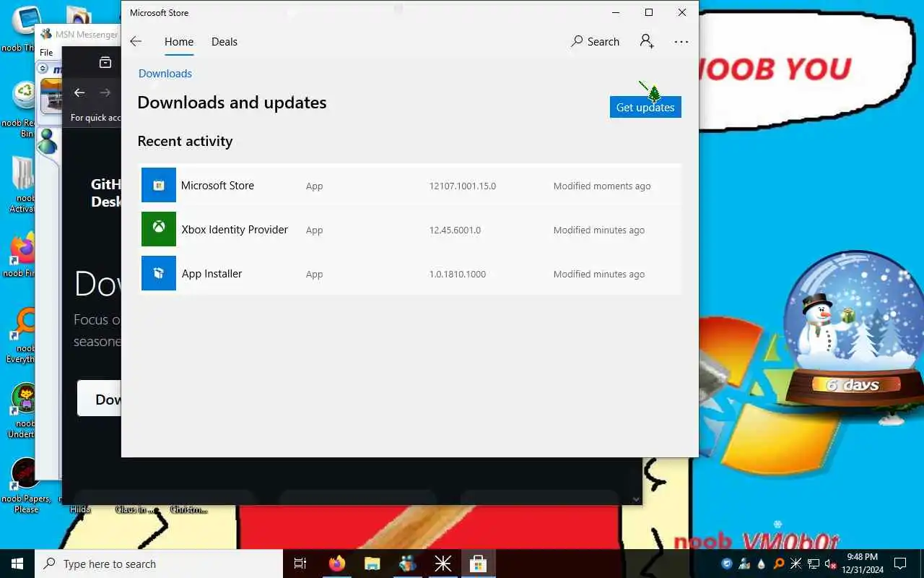Switch to the Deals tab
Image resolution: width=924 pixels, height=578 pixels.
[225, 42]
